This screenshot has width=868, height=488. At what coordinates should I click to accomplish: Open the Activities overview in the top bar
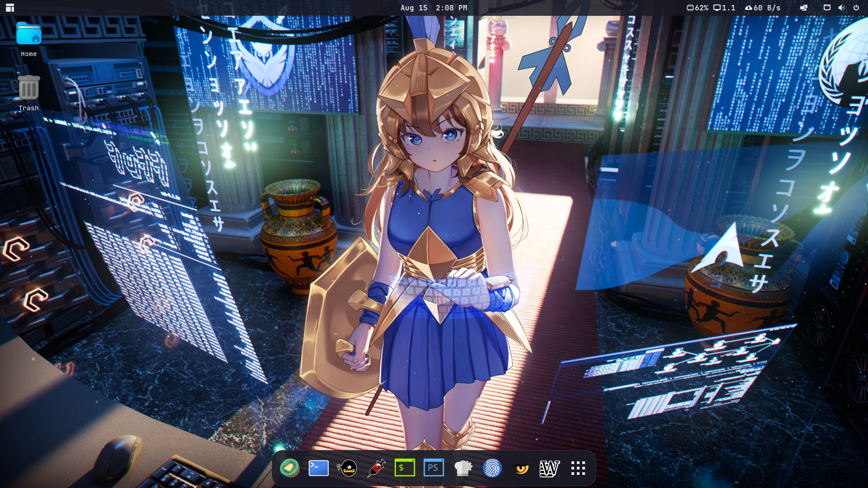pos(10,8)
